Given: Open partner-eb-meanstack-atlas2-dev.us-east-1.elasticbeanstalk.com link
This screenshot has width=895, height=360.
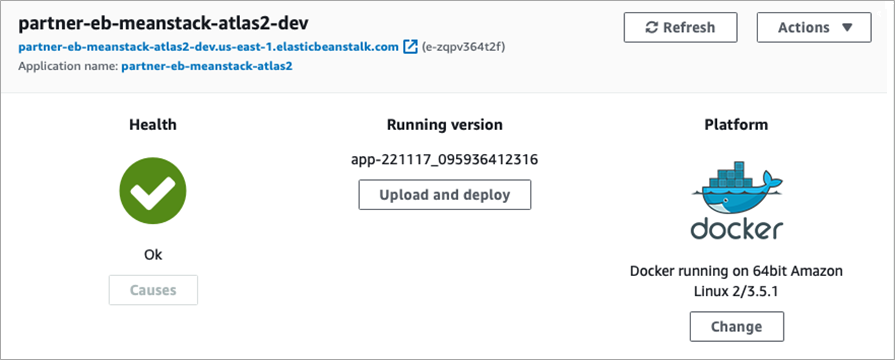Looking at the screenshot, I should pos(208,47).
